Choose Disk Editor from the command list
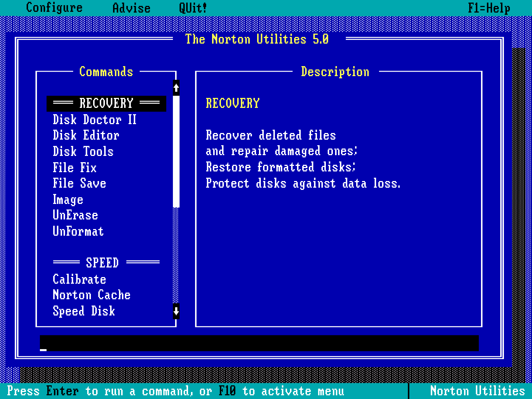This screenshot has width=532, height=399. coord(86,136)
